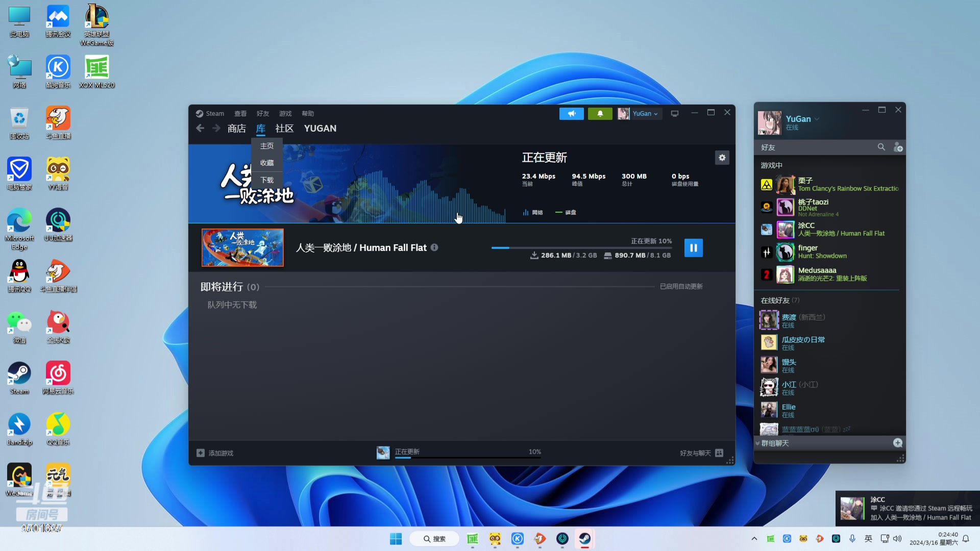Click 涂CC remote play invite notification
Image resolution: width=980 pixels, height=551 pixels.
[908, 509]
